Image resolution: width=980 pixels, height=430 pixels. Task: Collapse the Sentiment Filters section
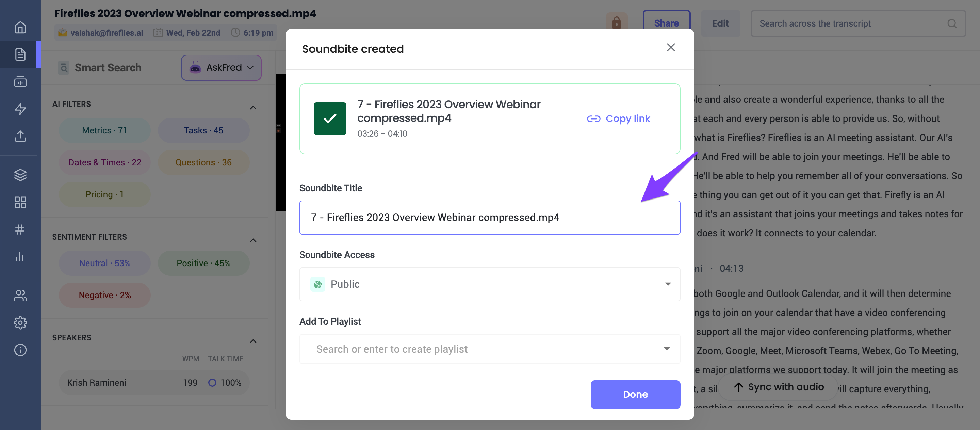pos(253,240)
